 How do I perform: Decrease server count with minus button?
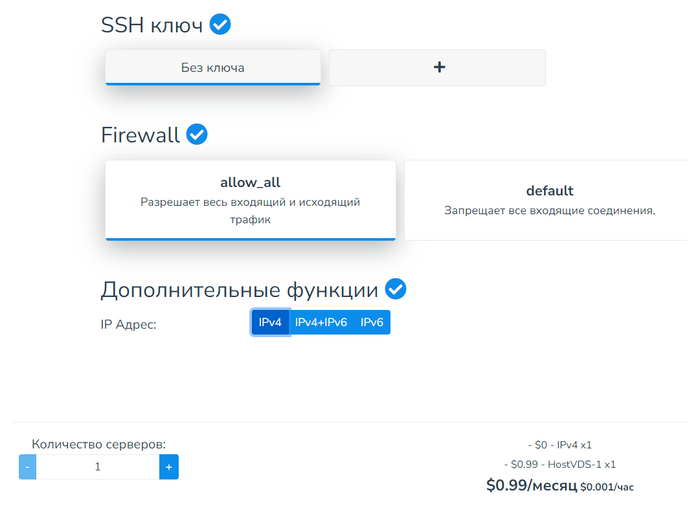(28, 467)
